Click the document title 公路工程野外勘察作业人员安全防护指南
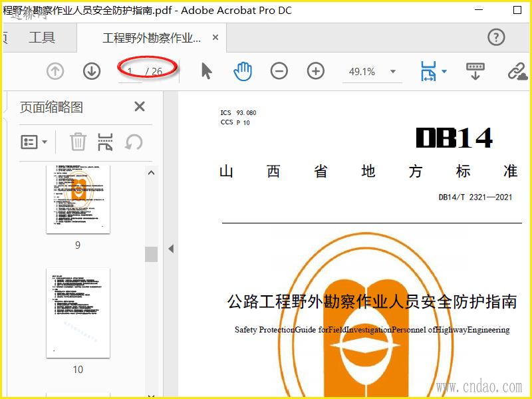This screenshot has height=399, width=532. coord(372,301)
